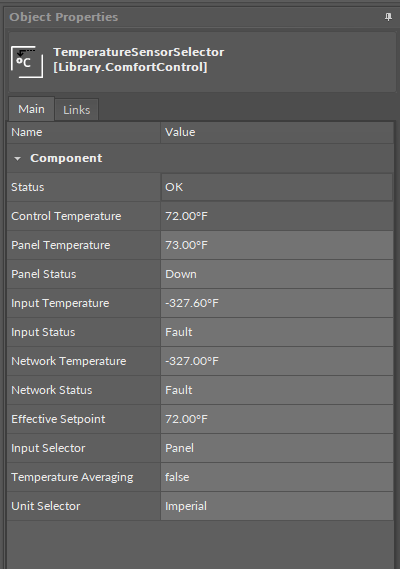This screenshot has width=400, height=569.
Task: Click the pin icon in Object Properties header
Action: pyautogui.click(x=388, y=17)
